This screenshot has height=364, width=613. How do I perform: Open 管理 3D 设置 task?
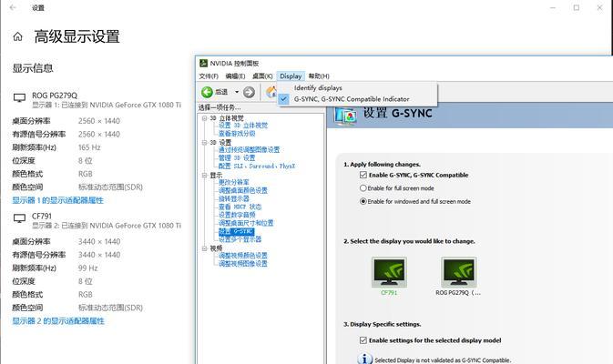click(x=237, y=157)
